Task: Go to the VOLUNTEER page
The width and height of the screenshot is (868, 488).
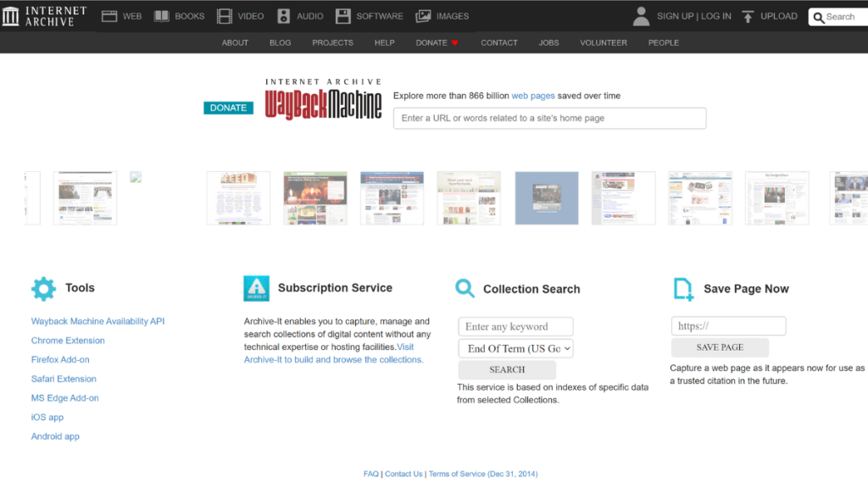Action: coord(603,42)
